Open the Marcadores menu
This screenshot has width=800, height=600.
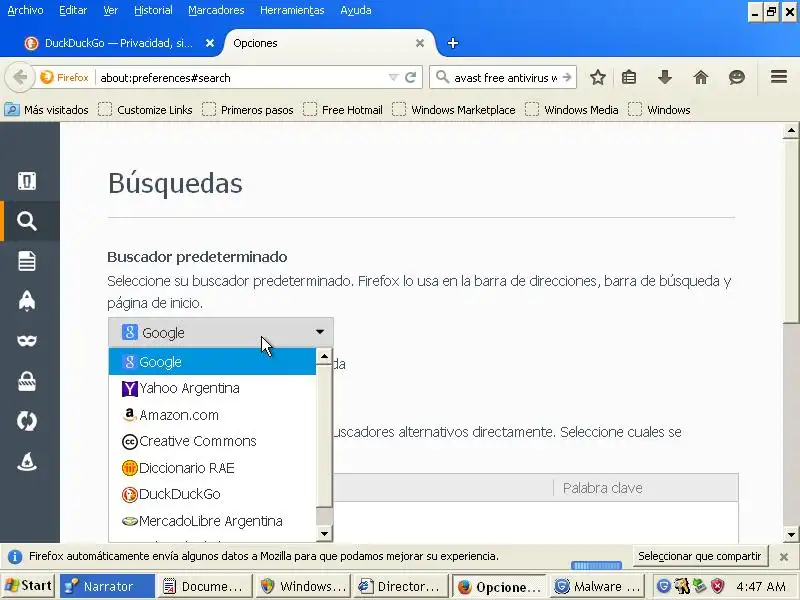pos(216,10)
